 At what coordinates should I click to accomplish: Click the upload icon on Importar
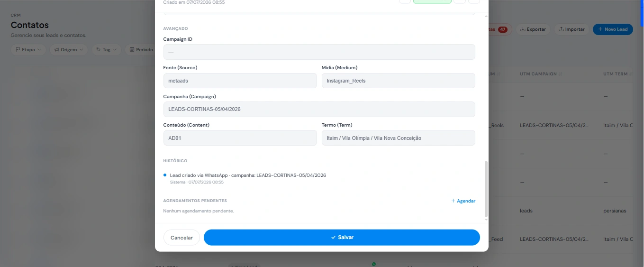click(x=561, y=29)
